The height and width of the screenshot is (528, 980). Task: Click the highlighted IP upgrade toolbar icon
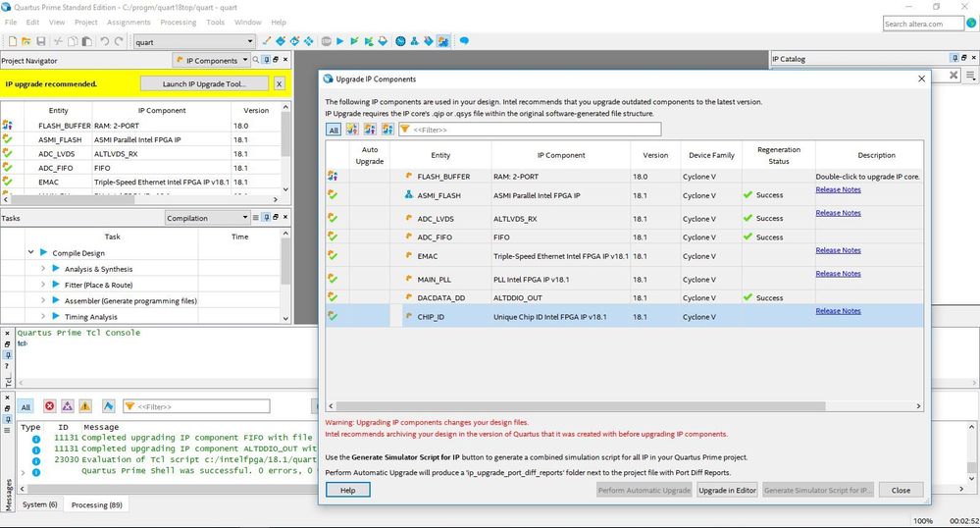tap(443, 41)
